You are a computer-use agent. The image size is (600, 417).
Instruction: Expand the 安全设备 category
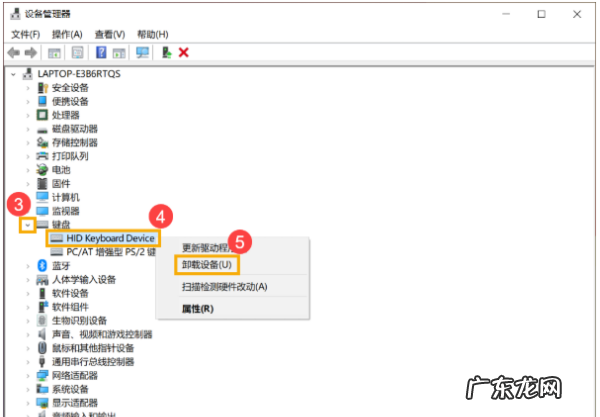(x=28, y=88)
